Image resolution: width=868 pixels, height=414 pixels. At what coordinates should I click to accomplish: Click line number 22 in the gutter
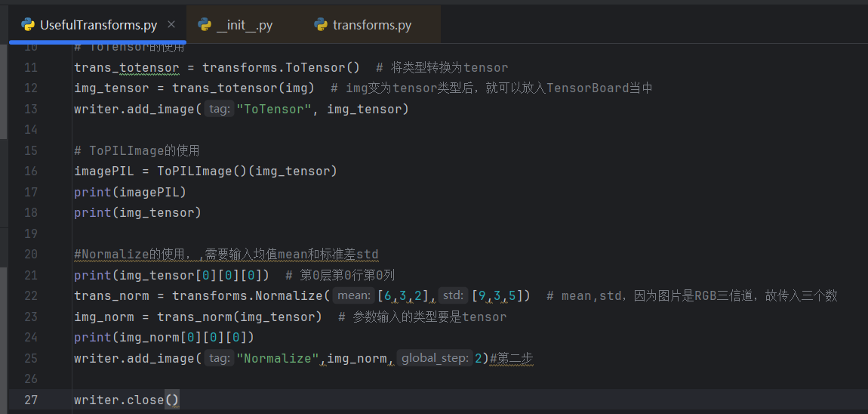(x=31, y=296)
